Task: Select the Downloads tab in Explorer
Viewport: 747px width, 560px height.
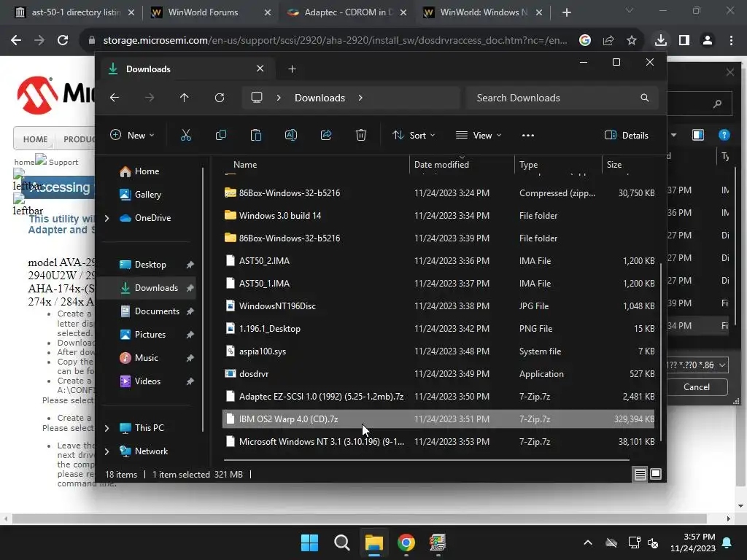Action: (186, 69)
